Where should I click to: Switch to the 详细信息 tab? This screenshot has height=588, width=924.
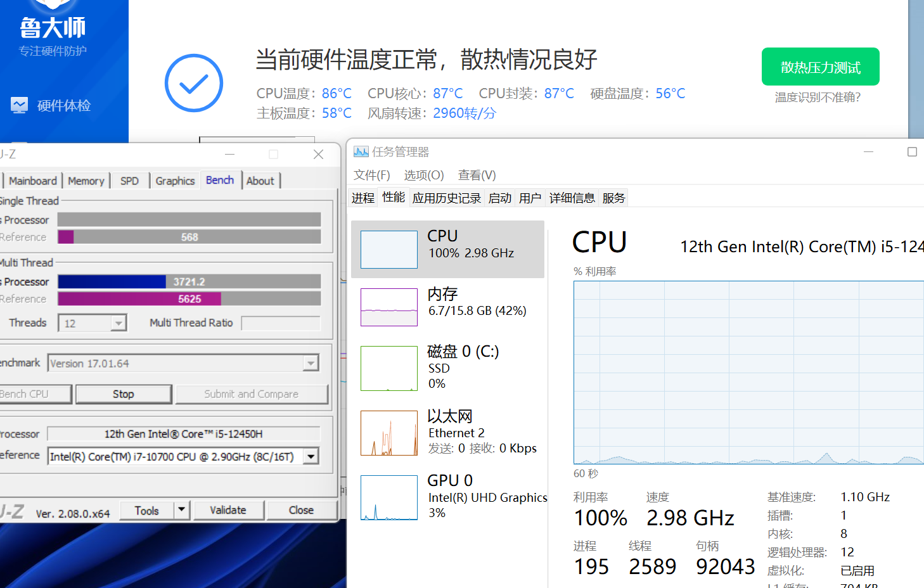tap(572, 198)
